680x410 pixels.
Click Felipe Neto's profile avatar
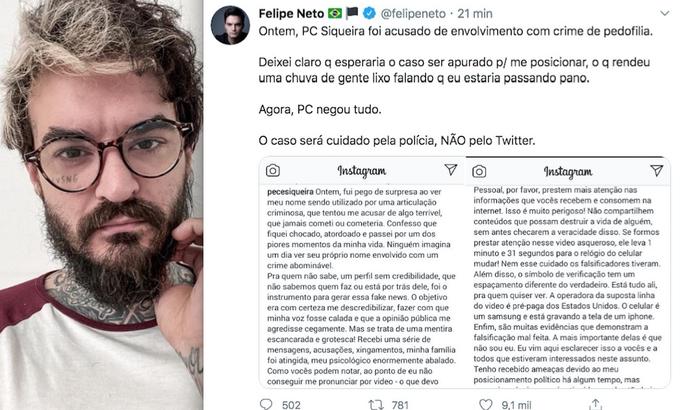(x=231, y=24)
